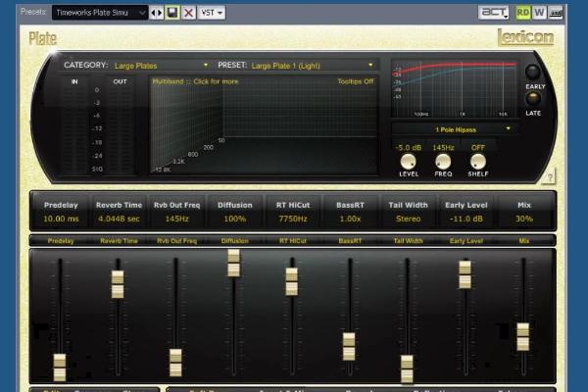Screen dimensions: 588x392
Task: Click the -5.0 dB level value
Action: 409,148
